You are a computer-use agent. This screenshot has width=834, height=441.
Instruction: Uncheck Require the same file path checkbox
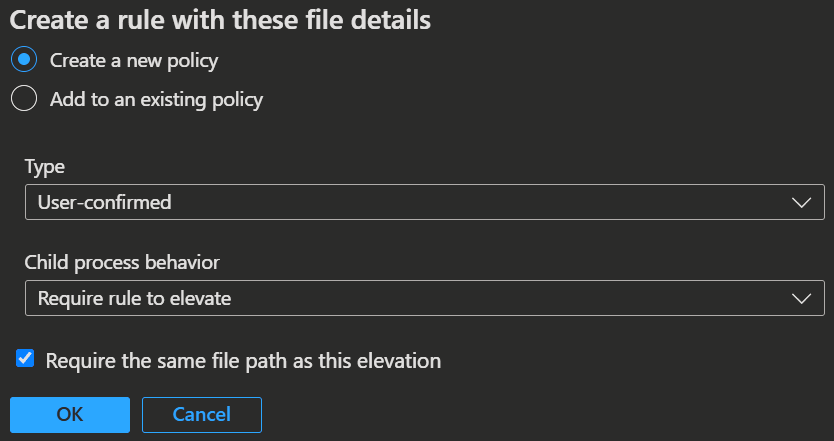coord(24,359)
